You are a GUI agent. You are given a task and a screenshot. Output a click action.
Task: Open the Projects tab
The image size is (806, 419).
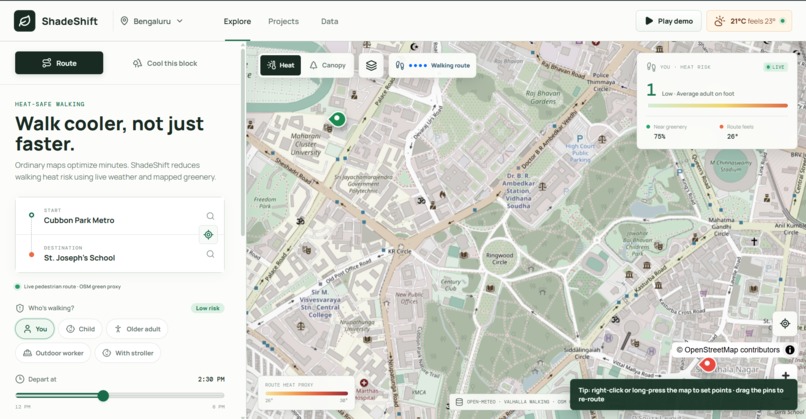coord(283,21)
